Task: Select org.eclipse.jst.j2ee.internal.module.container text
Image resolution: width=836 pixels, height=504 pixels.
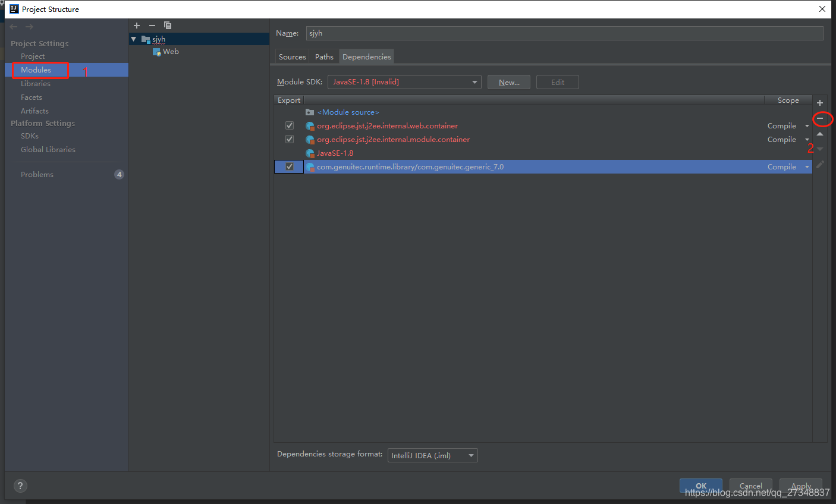Action: click(394, 140)
